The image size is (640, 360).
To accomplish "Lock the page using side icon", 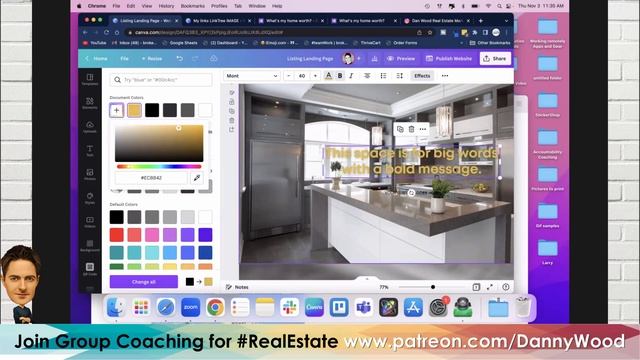I will (x=231, y=102).
